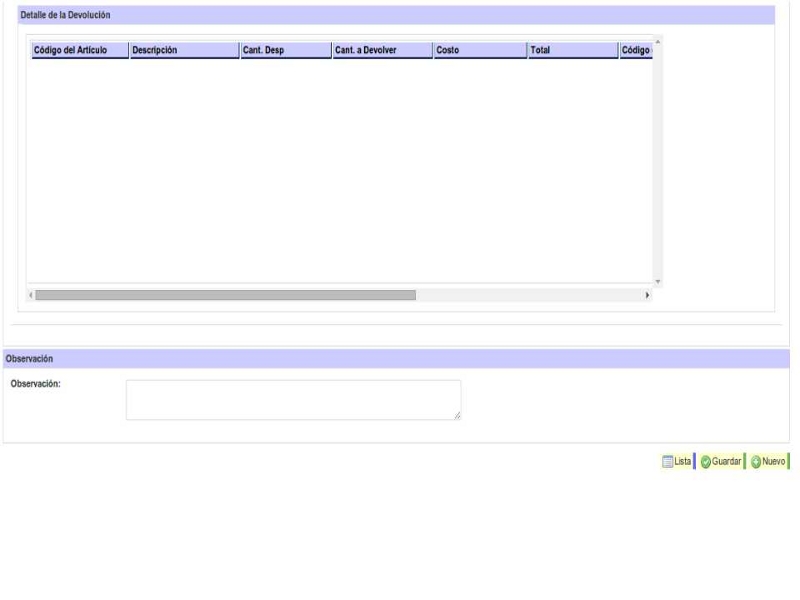Click the down arrow of the table's vertical scrollbar
The height and width of the screenshot is (600, 800).
coord(657,282)
